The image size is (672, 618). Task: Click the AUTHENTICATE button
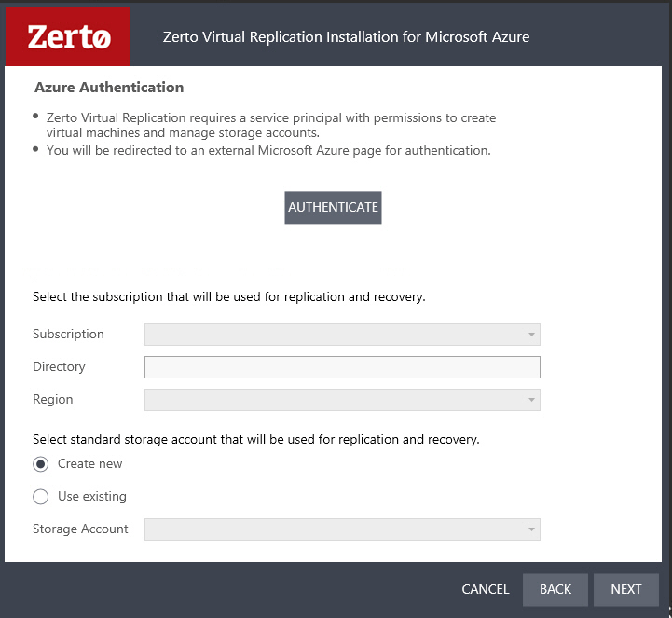[x=333, y=208]
